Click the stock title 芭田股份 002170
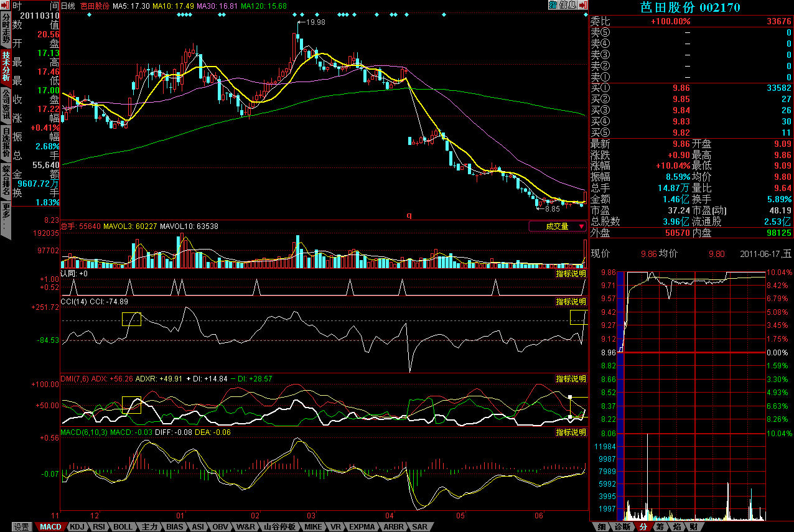The height and width of the screenshot is (532, 794). [x=691, y=7]
